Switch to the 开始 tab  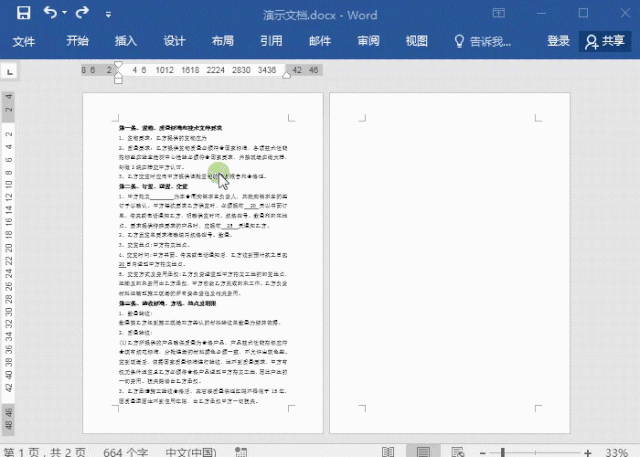tap(78, 41)
